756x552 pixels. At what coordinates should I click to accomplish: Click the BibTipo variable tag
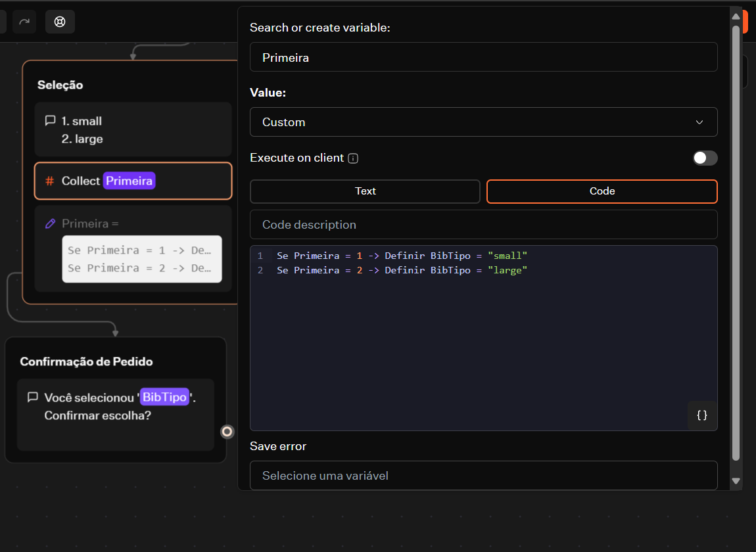[164, 398]
